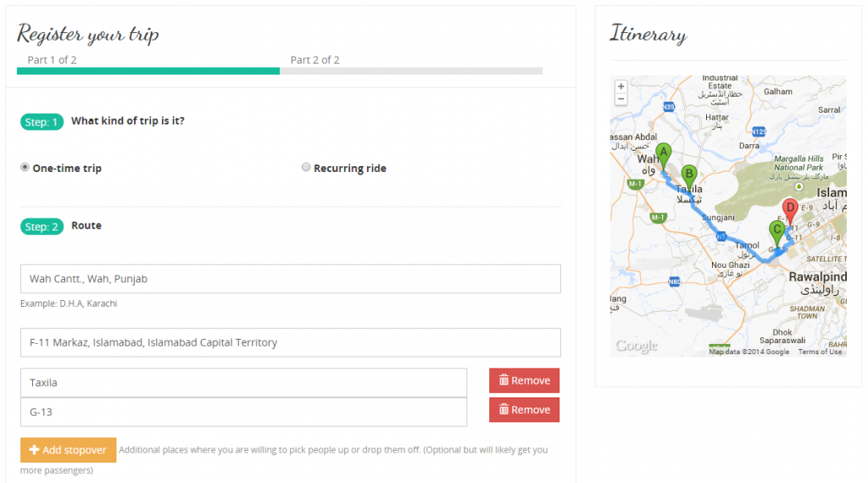Click the Wah Cantt origin field
This screenshot has height=483, width=868.
[x=290, y=279]
